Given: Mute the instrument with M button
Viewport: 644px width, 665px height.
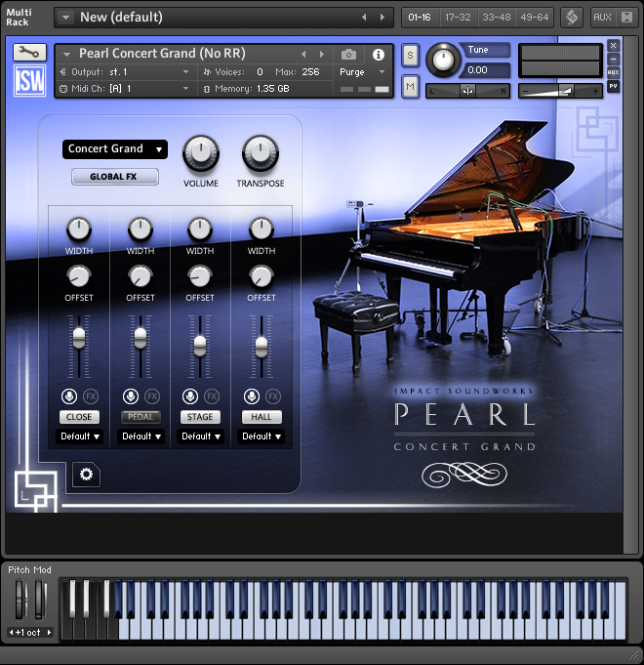Looking at the screenshot, I should (x=410, y=87).
